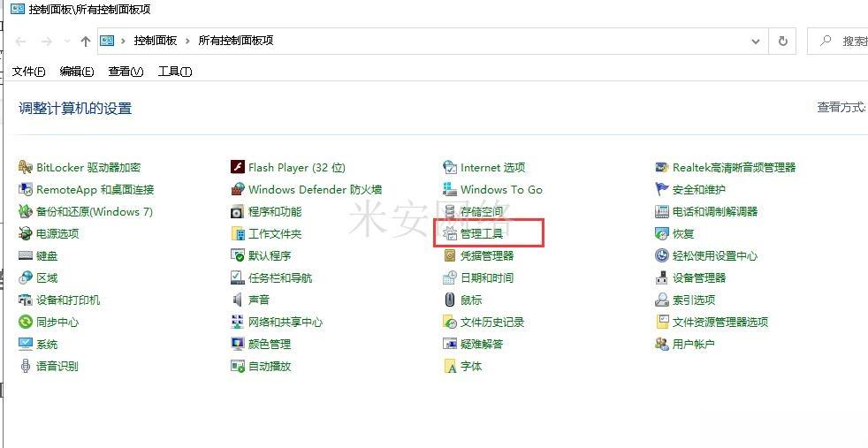868x448 pixels.
Task: Open the 文件(F) menu
Action: tap(29, 72)
